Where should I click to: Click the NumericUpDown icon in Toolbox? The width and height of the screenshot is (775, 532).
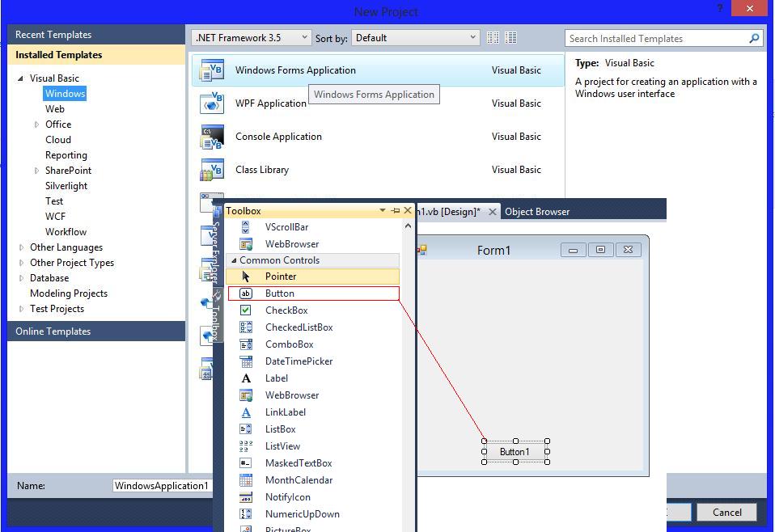[x=246, y=514]
